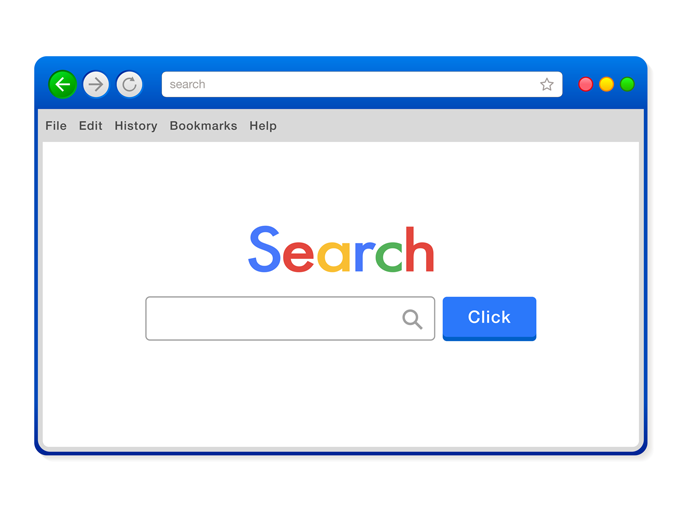Open the History menu

point(136,126)
